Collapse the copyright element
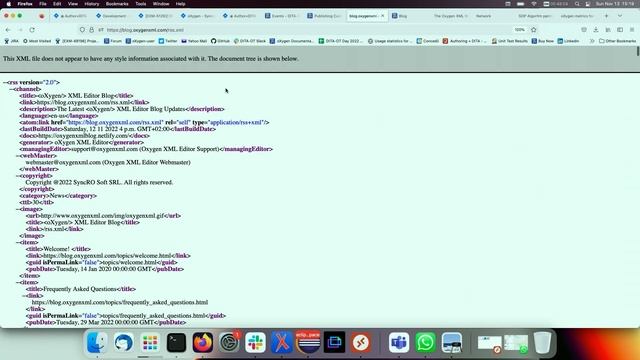The image size is (640, 360). [x=18, y=176]
